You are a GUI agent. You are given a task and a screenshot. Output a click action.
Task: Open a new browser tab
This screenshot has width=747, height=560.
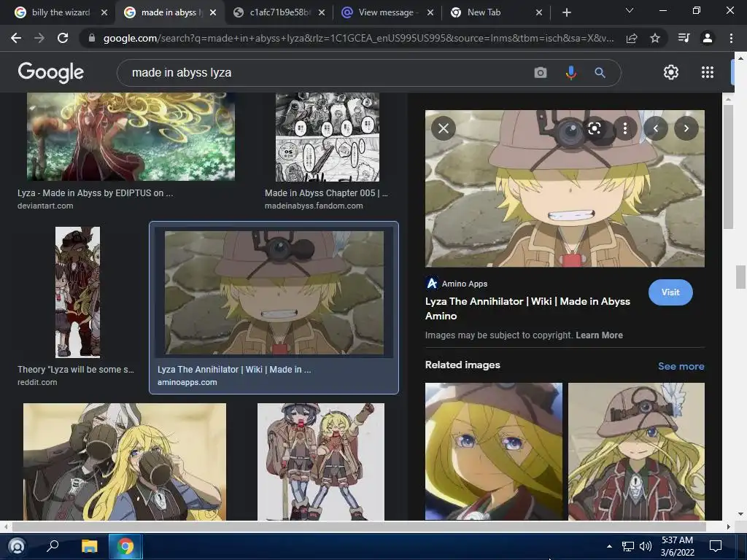566,12
